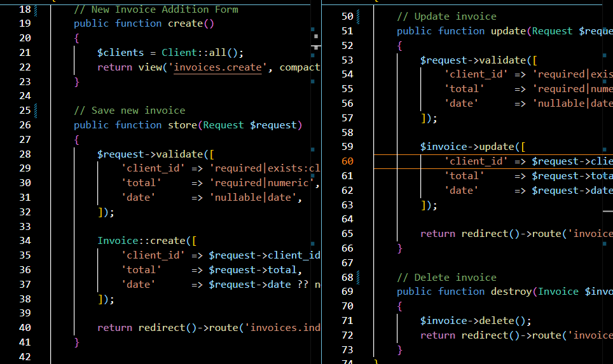Screen dimensions: 613x364
Task: Click 'Request' type hint on line 26
Action: click(x=223, y=125)
